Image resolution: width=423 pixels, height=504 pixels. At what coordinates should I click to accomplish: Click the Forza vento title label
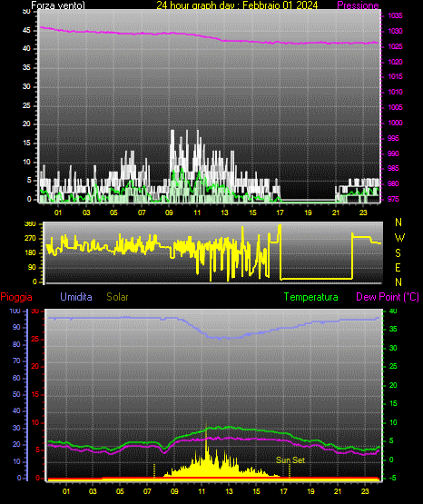click(58, 5)
